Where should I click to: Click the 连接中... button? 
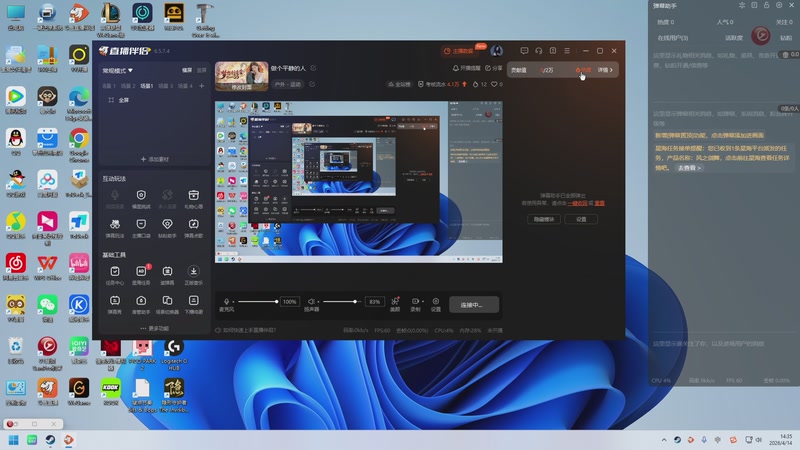[473, 305]
